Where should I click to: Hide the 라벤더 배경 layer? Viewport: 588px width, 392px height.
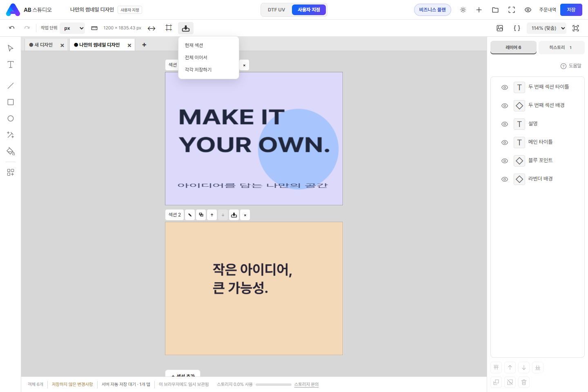(x=505, y=179)
